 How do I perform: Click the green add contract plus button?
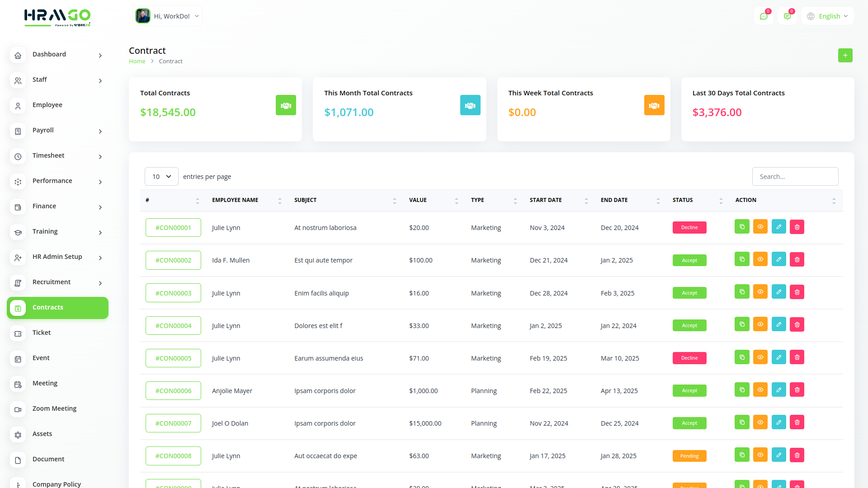(845, 55)
